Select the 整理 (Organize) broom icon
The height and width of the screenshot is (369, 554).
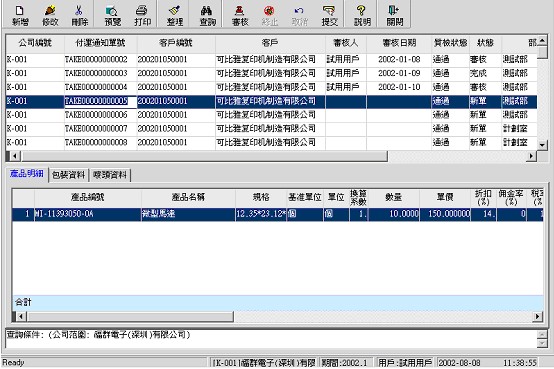(175, 15)
